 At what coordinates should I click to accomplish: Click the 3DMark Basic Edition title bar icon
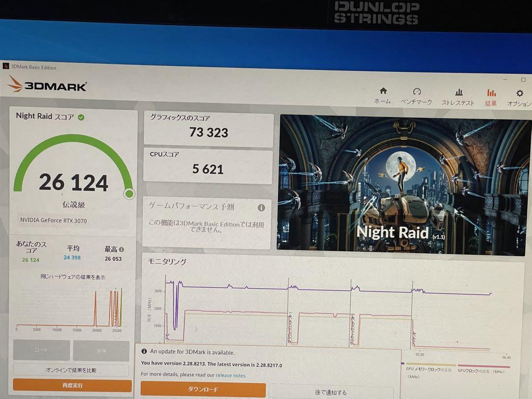tap(5, 66)
